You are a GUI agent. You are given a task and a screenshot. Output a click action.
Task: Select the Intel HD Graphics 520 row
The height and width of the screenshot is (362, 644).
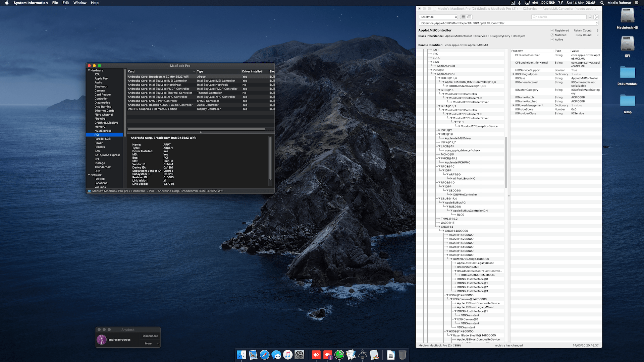click(201, 109)
